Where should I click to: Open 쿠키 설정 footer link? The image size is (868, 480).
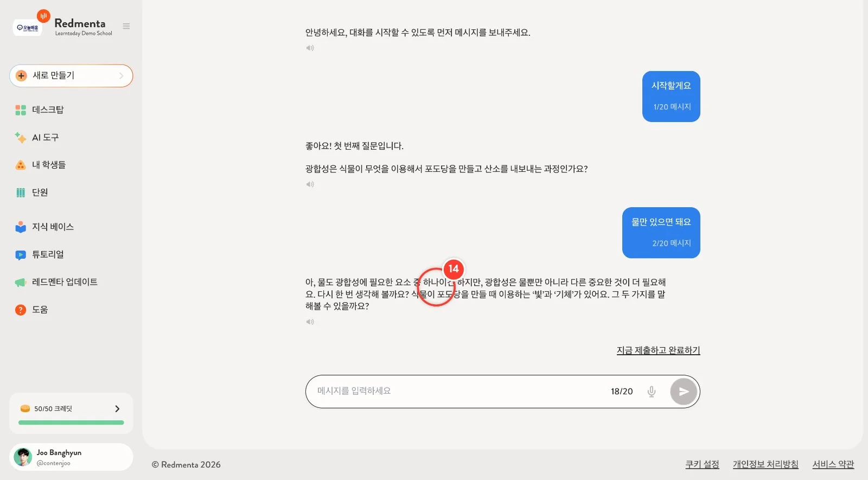702,465
